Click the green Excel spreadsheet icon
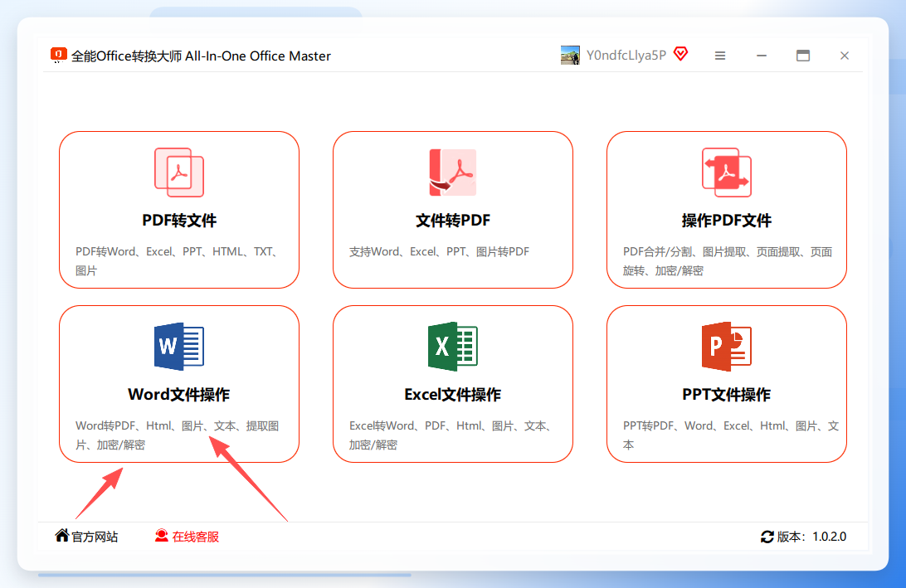 tap(453, 346)
